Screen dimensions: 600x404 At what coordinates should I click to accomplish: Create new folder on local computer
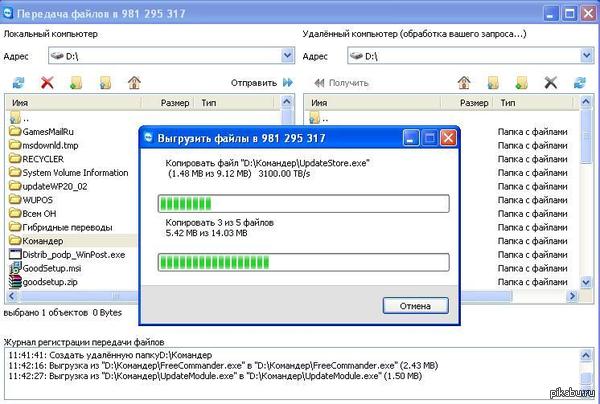pos(76,82)
